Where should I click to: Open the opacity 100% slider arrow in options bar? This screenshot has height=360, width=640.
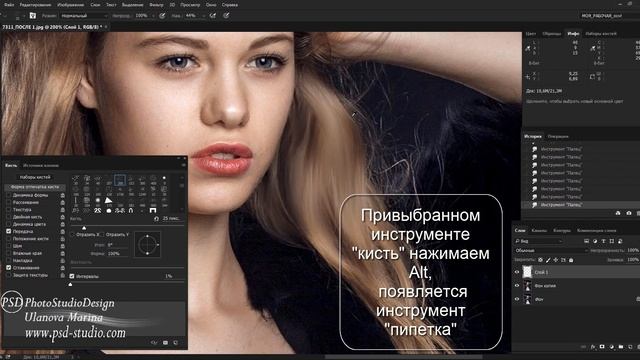coord(153,16)
